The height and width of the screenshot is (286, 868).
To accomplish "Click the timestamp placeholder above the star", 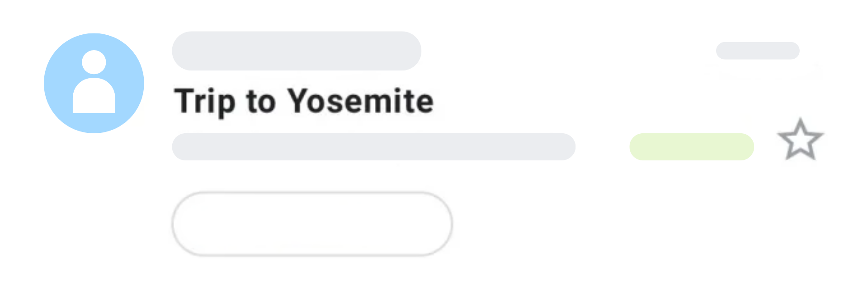I will pos(758,51).
